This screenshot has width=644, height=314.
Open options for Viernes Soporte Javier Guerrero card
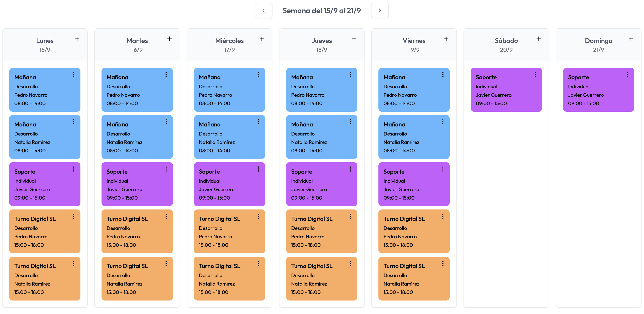point(443,169)
